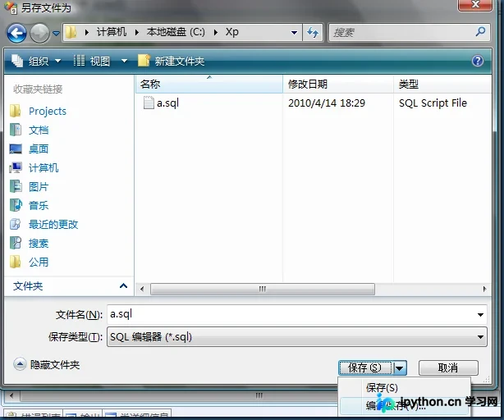The image size is (504, 420).
Task: Click the a.sql file icon
Action: (149, 103)
